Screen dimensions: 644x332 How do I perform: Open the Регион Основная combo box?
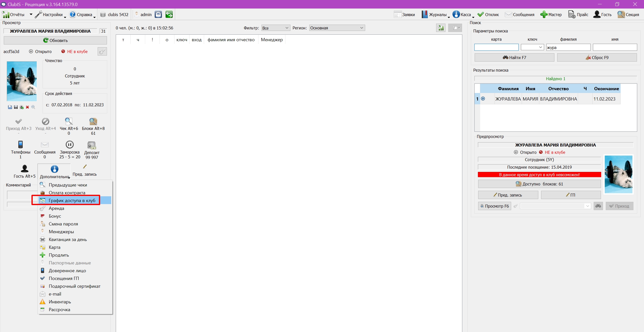(x=337, y=28)
